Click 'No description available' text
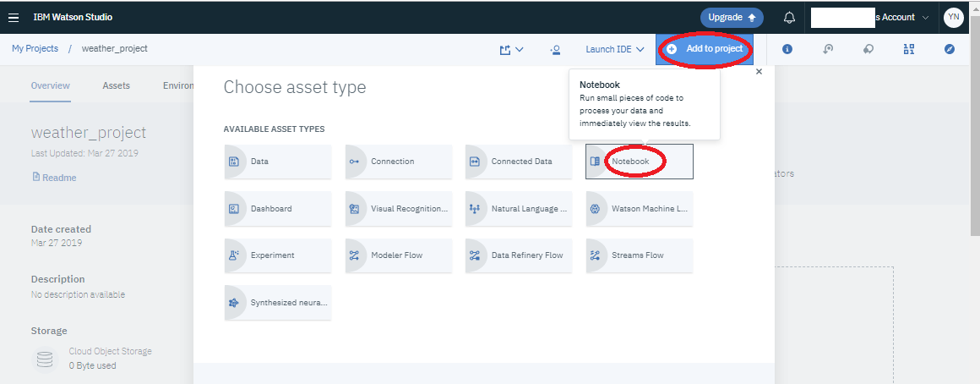This screenshot has height=384, width=980. coord(78,294)
